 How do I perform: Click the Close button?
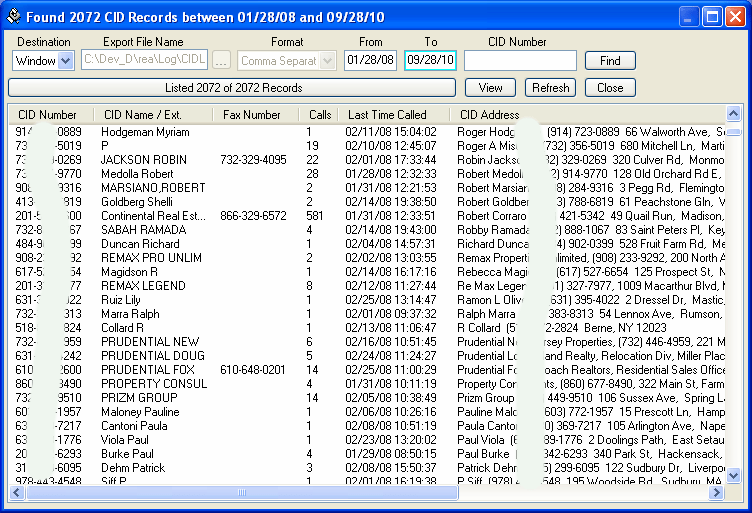610,88
